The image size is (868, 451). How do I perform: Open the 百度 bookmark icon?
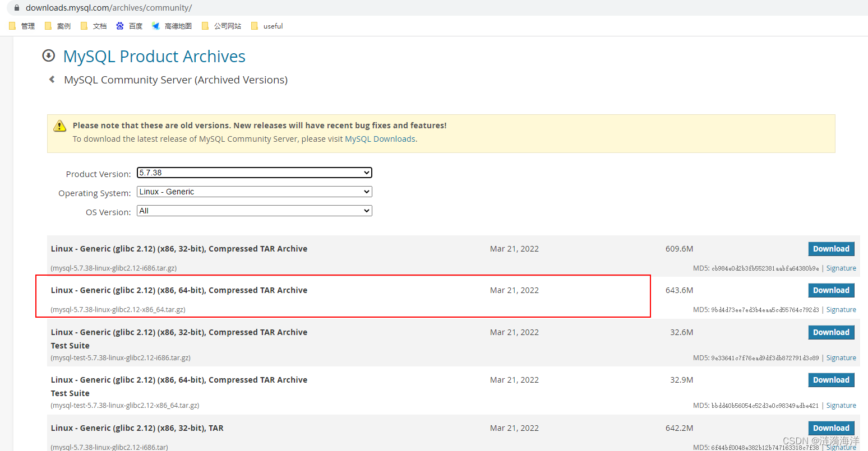[x=120, y=26]
